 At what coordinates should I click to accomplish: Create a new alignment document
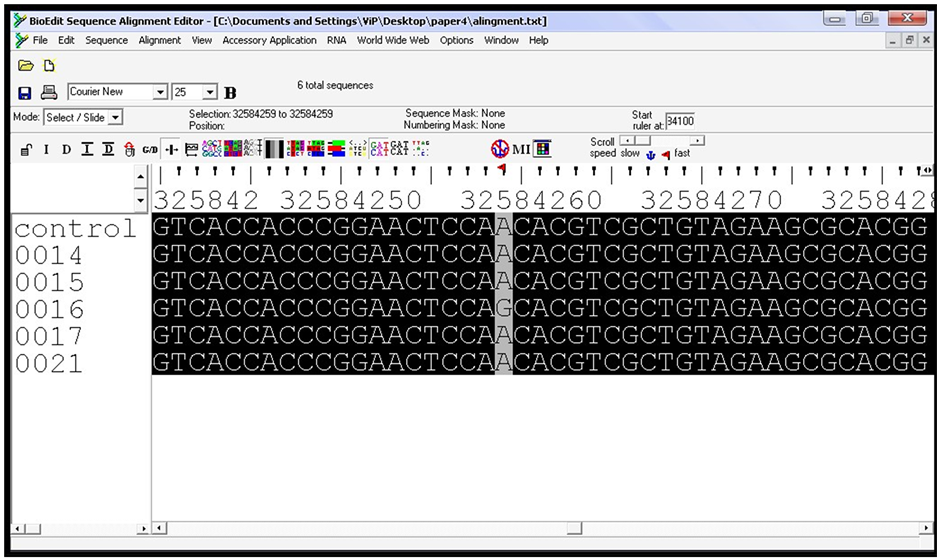click(x=49, y=66)
